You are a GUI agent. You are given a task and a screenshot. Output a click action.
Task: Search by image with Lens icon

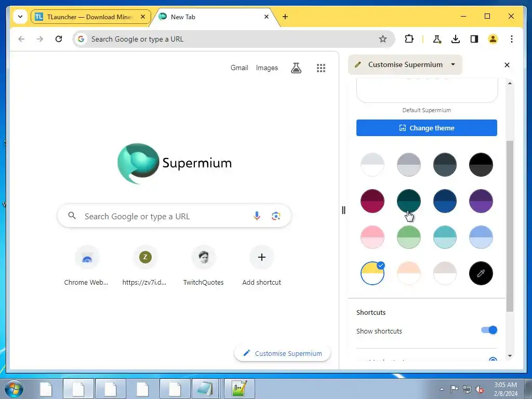(276, 216)
